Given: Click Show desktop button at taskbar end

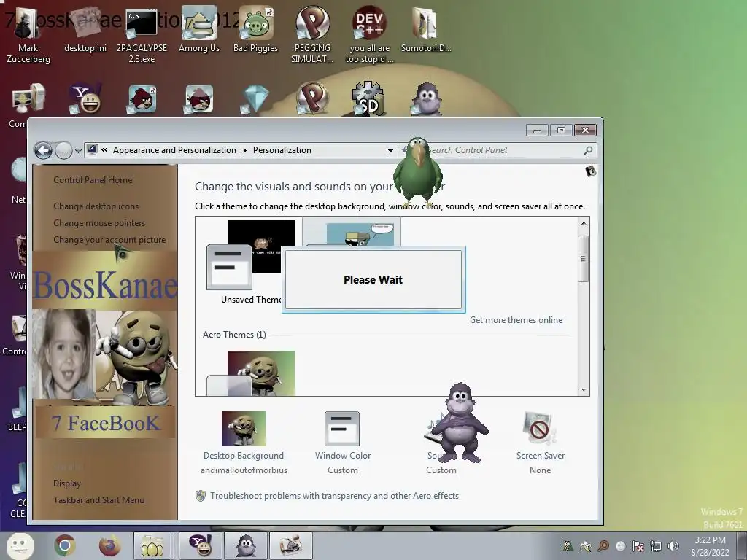Looking at the screenshot, I should (x=742, y=545).
